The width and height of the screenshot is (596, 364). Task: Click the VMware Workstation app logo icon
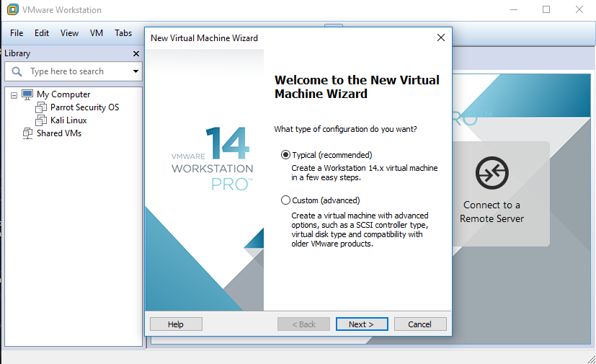[x=12, y=9]
